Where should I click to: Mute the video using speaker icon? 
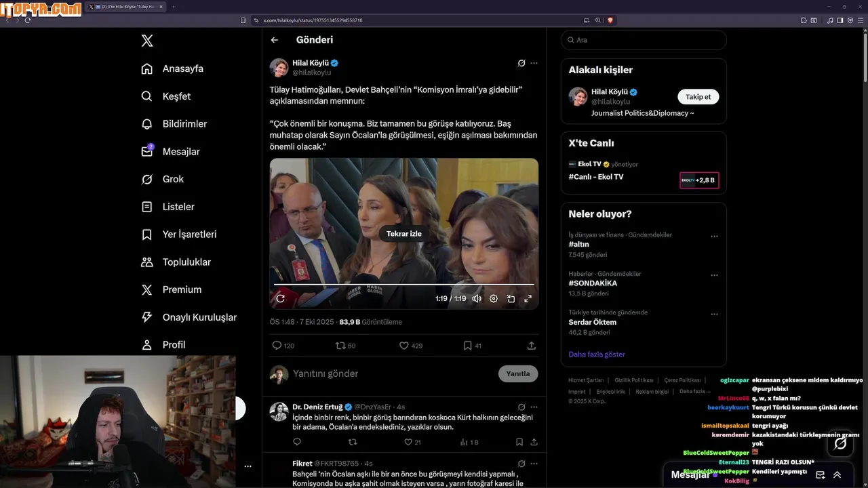pos(477,298)
